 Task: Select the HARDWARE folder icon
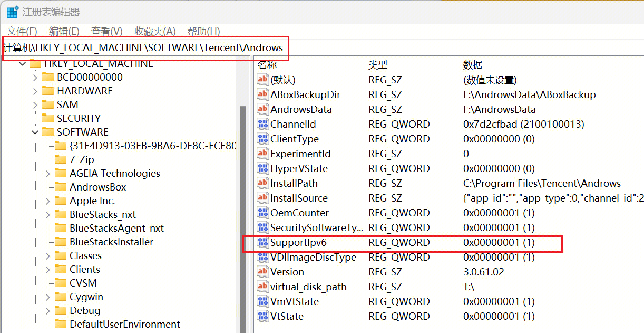click(x=48, y=91)
